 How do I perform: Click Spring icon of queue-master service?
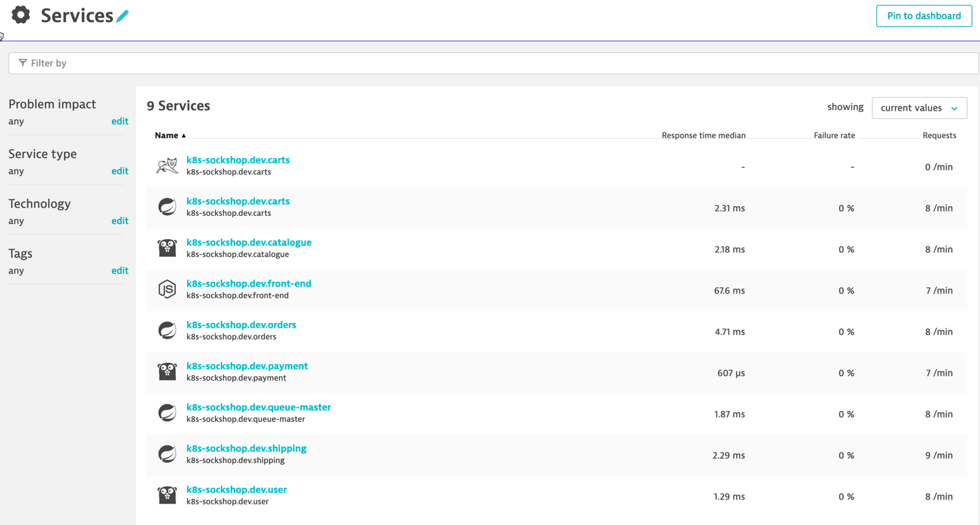pos(167,413)
